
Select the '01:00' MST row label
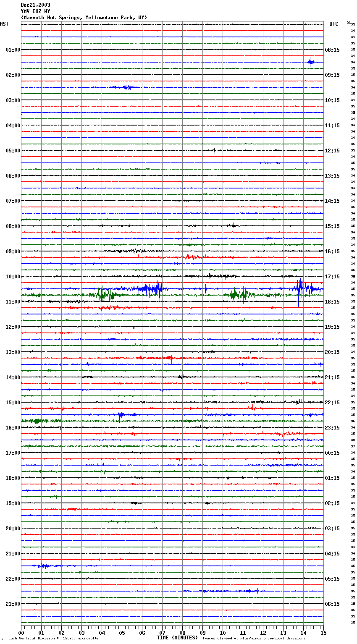(x=13, y=50)
